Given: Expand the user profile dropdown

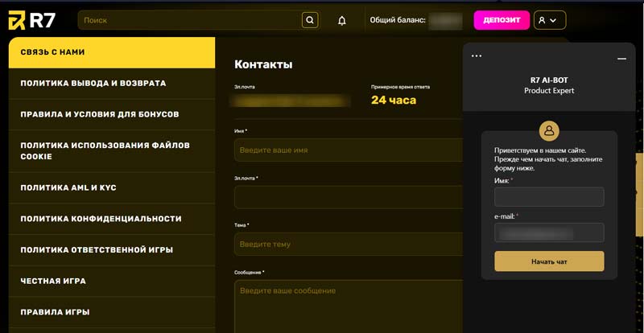Looking at the screenshot, I should [x=550, y=20].
